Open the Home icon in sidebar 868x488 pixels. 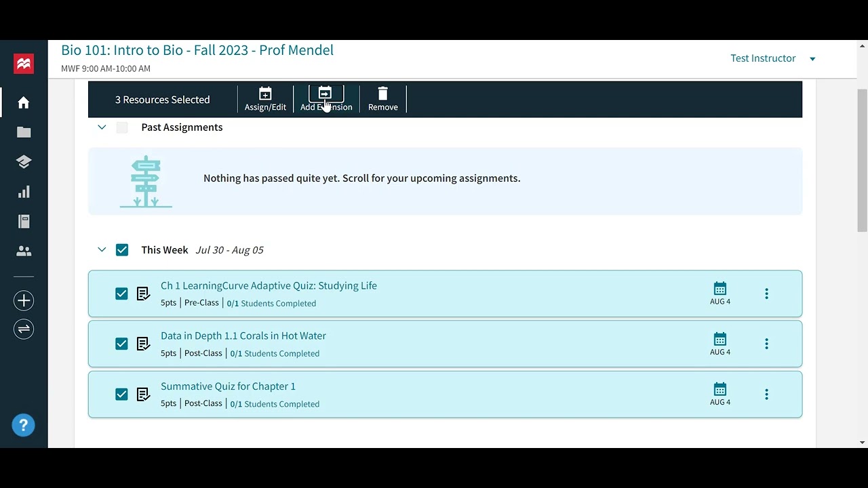coord(24,102)
